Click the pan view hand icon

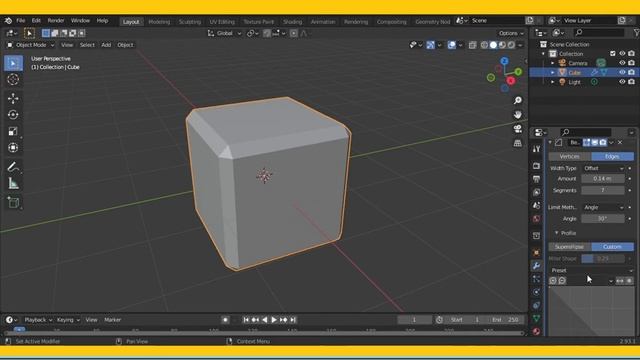pyautogui.click(x=518, y=115)
